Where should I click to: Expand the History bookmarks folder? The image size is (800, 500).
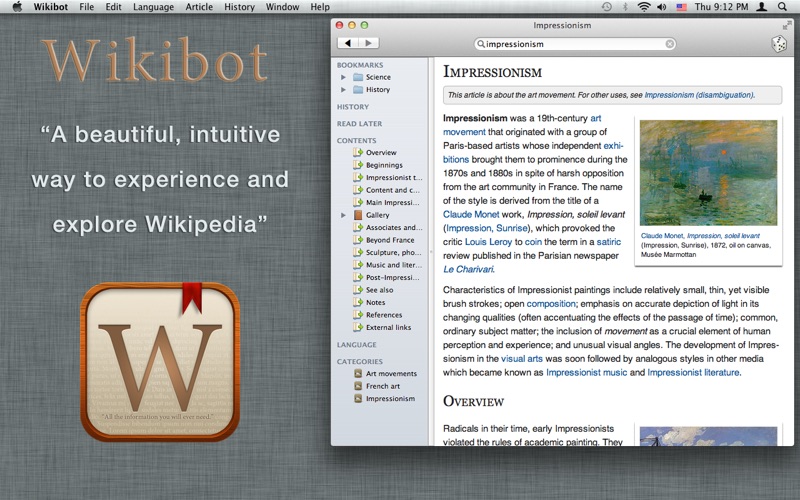point(344,90)
